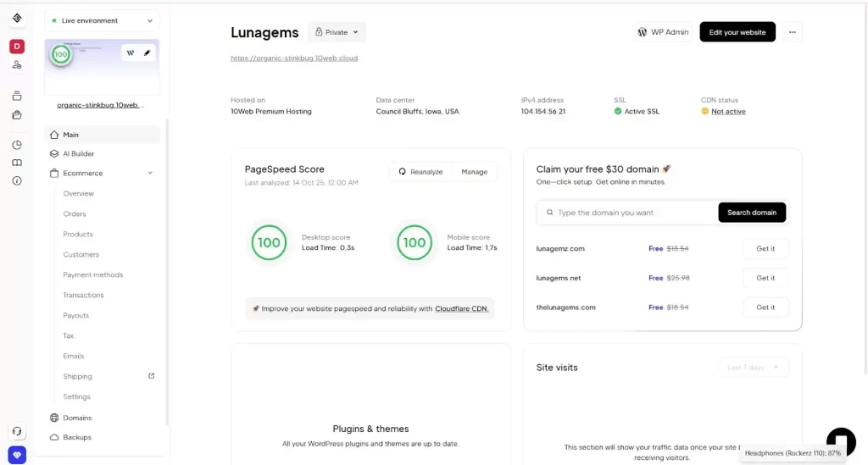Click the info circle icon in left rail
The image size is (868, 465).
[17, 180]
